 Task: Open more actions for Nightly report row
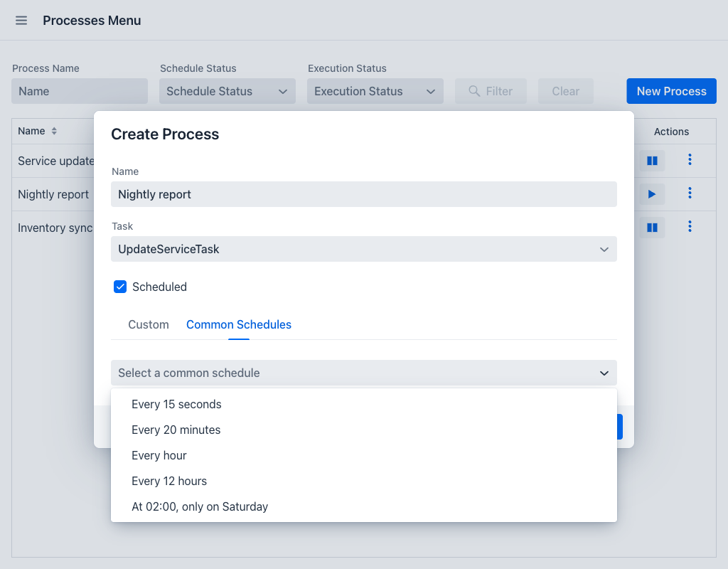(690, 193)
